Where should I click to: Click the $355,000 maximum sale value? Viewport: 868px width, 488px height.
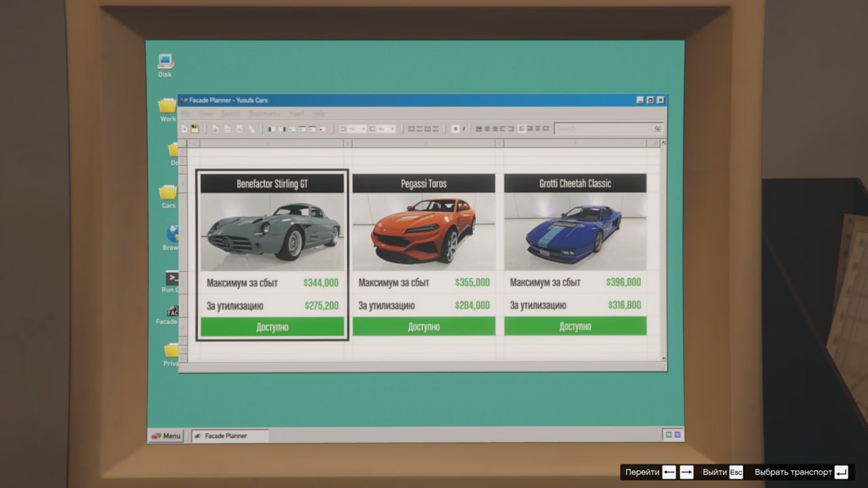(472, 283)
